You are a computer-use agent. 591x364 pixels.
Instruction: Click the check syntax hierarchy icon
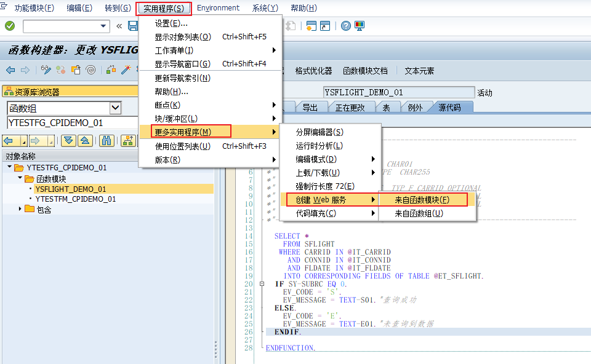pyautogui.click(x=111, y=69)
